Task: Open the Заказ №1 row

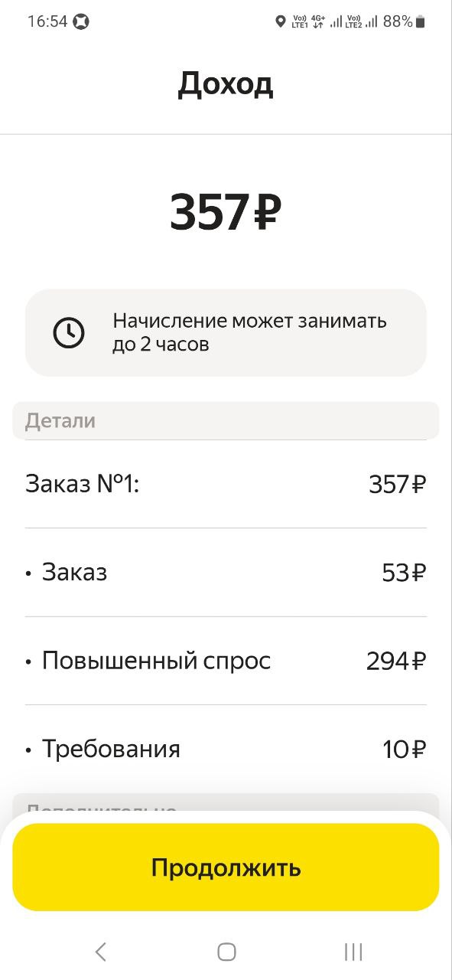Action: coord(226,484)
